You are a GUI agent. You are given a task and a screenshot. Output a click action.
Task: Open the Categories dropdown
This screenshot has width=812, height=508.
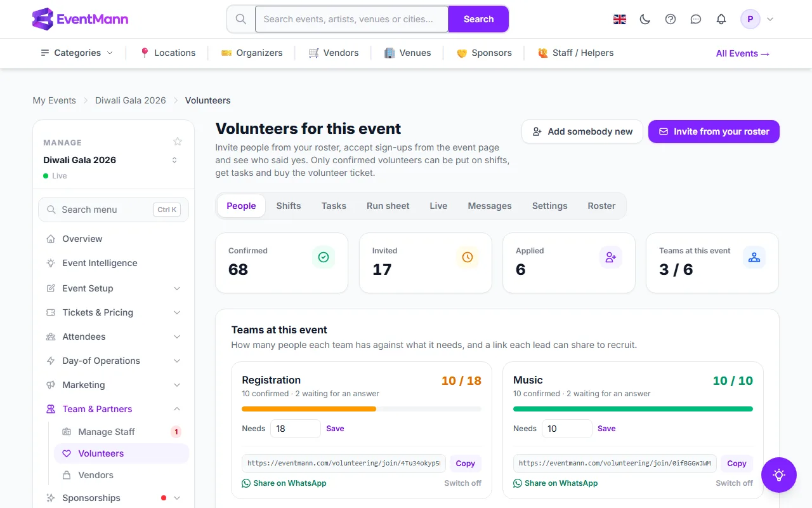(77, 53)
